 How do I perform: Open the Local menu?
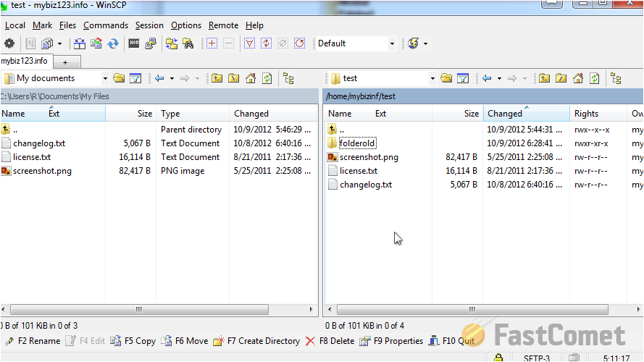[x=15, y=25]
